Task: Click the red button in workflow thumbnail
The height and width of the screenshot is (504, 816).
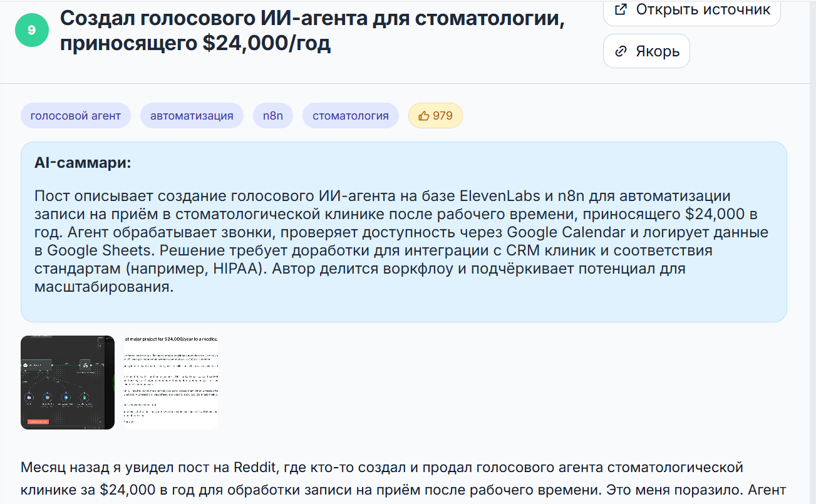Action: point(39,421)
